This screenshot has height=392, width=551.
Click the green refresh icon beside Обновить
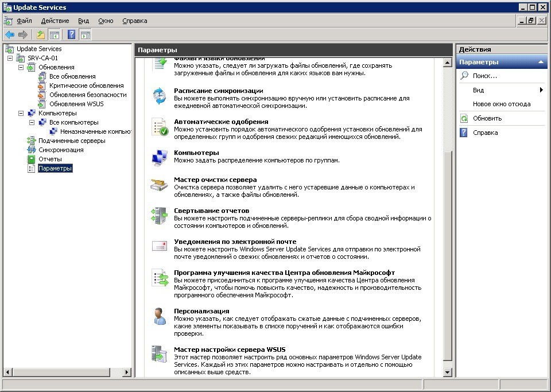click(x=464, y=118)
